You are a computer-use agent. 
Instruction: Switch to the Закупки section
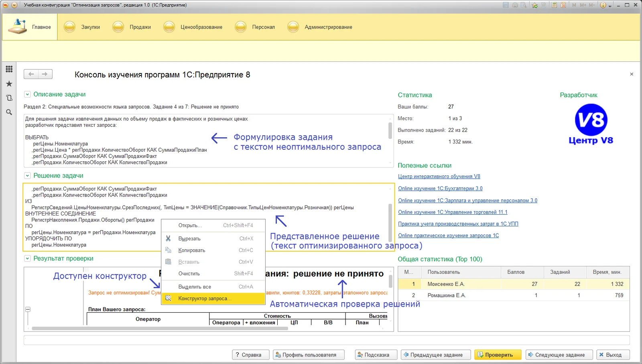pos(82,27)
